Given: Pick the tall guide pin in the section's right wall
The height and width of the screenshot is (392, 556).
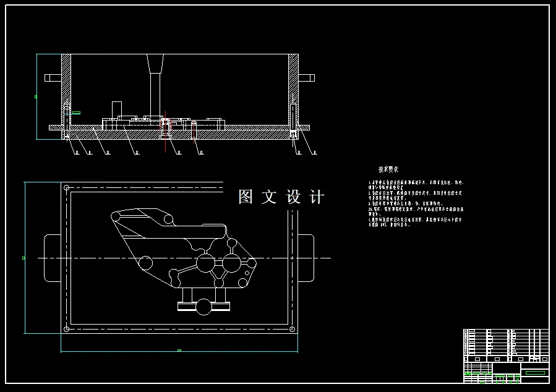Looking at the screenshot, I should pos(293,117).
